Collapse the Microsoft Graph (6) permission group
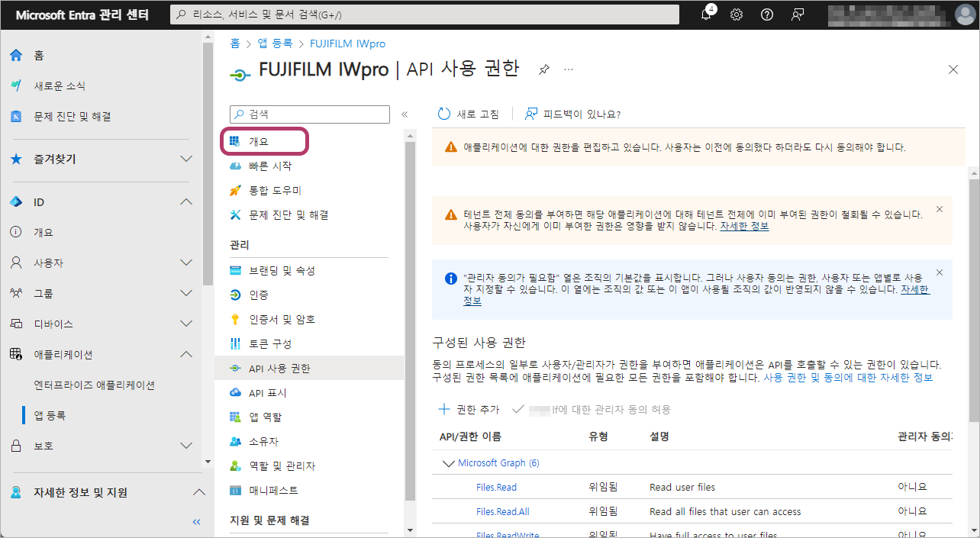 pos(448,463)
